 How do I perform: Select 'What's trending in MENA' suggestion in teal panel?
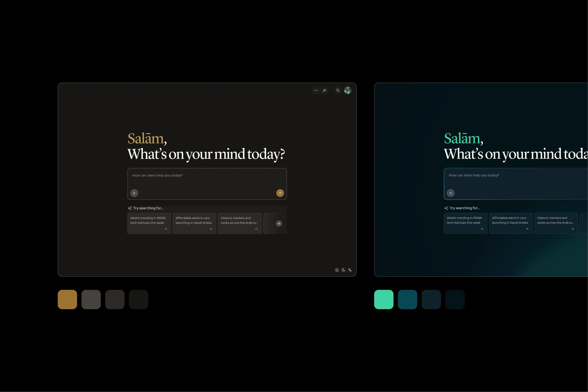[x=466, y=223]
